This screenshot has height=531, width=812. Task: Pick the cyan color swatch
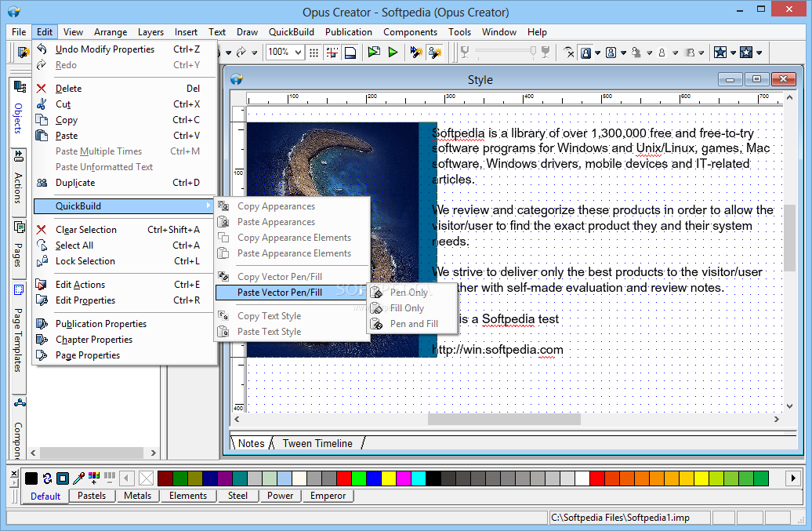[418, 478]
